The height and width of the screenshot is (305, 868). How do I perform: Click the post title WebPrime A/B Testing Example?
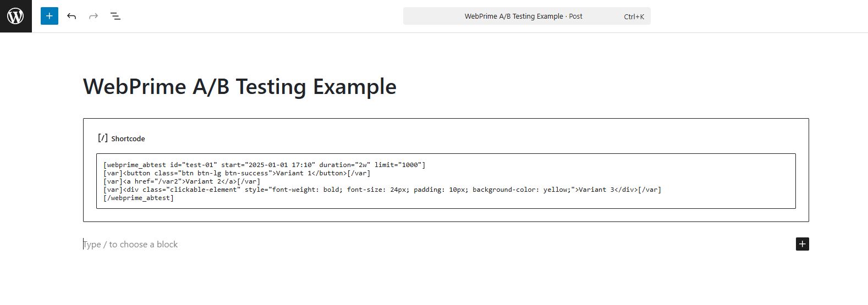(x=240, y=87)
